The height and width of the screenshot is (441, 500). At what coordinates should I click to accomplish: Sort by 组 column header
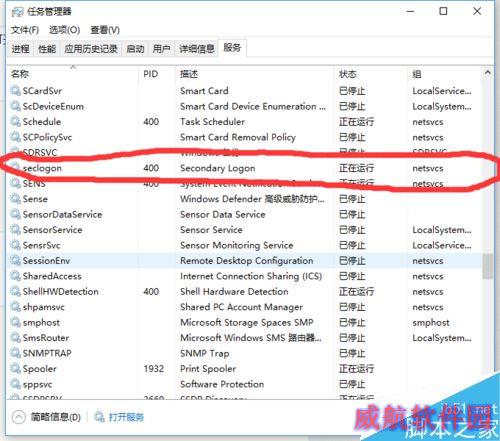coord(445,74)
